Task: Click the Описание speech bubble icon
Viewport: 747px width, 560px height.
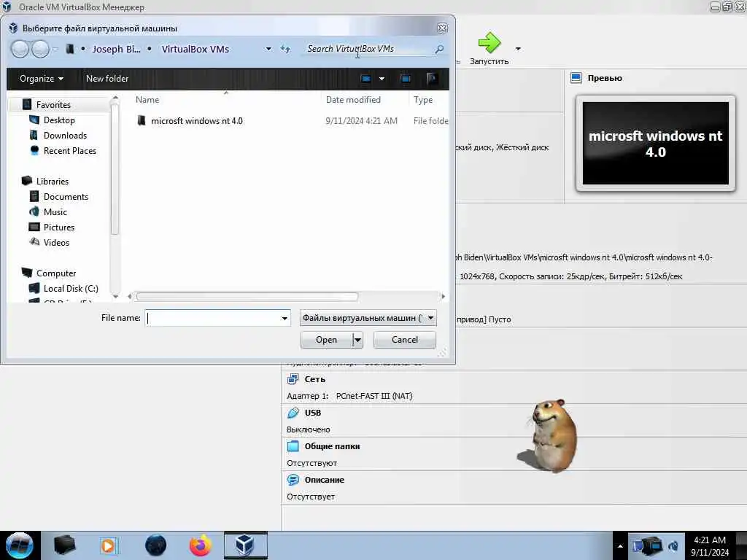Action: tap(293, 480)
